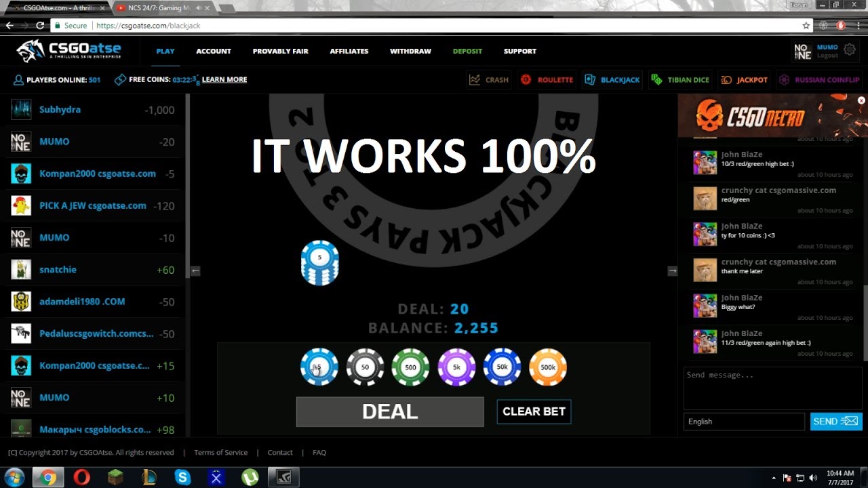Open the settings gear next to MUMO

[850, 49]
